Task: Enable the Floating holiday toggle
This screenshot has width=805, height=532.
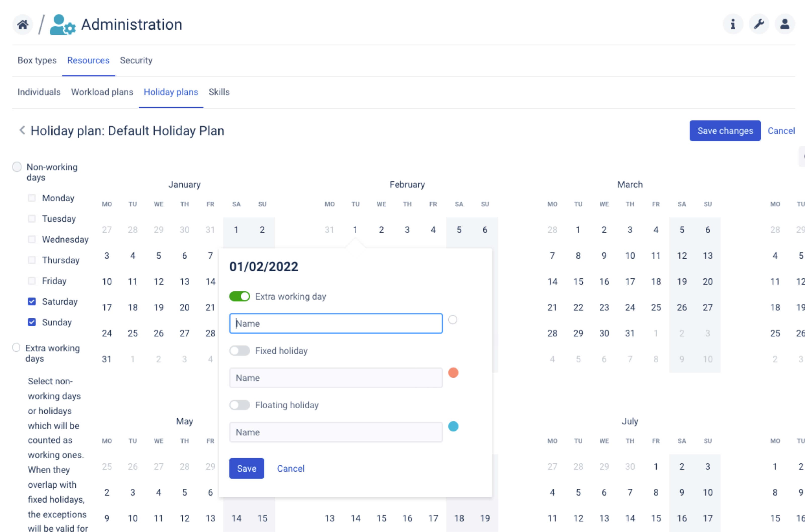Action: [239, 405]
